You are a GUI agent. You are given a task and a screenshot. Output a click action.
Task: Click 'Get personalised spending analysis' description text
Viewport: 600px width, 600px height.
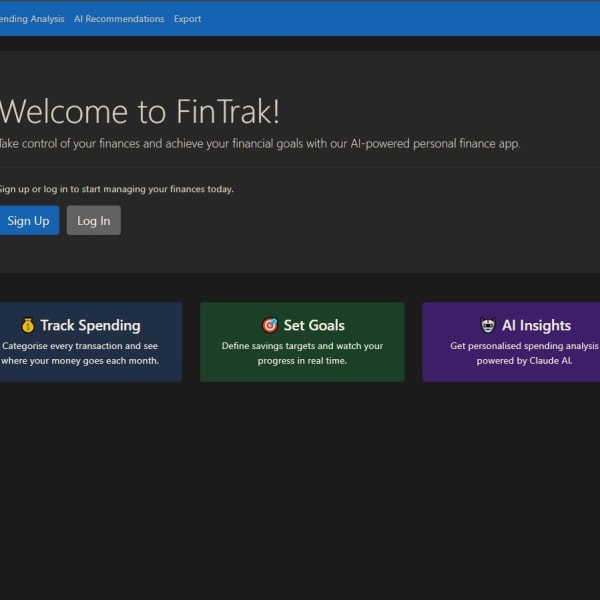pos(524,353)
